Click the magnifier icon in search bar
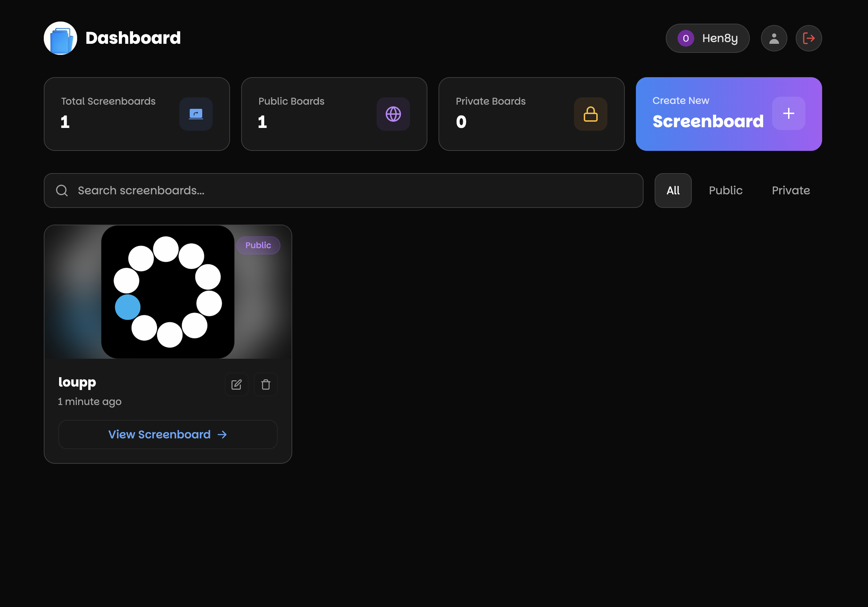Viewport: 868px width, 607px height. pyautogui.click(x=62, y=190)
